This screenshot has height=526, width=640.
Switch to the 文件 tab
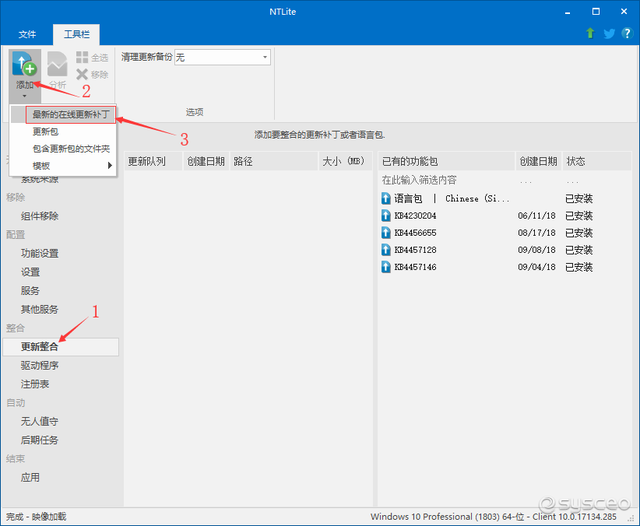[27, 34]
